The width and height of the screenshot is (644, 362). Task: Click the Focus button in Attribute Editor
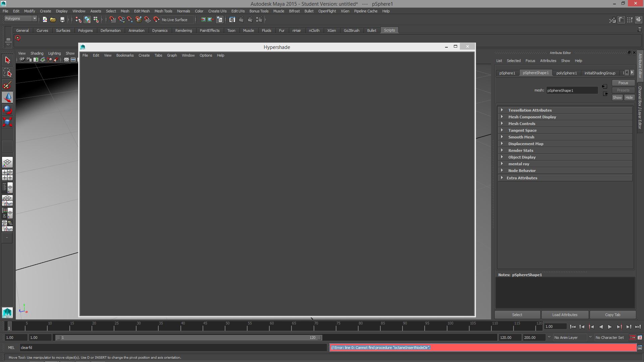pyautogui.click(x=623, y=83)
